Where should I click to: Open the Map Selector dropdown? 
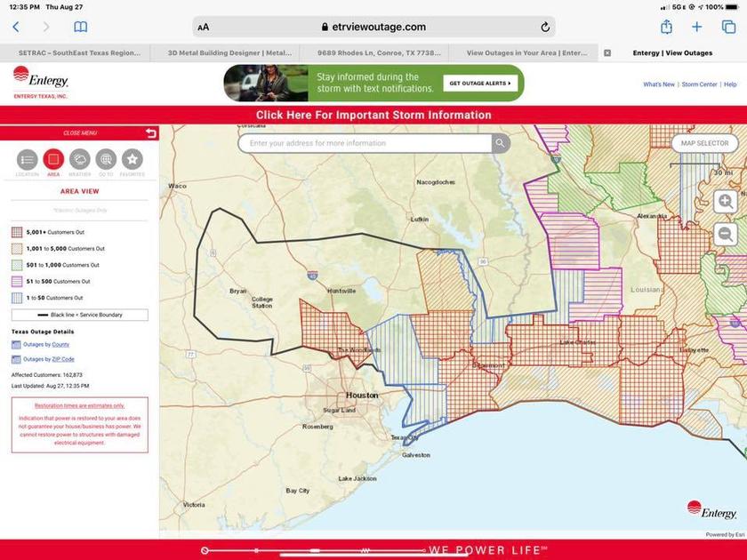click(704, 143)
